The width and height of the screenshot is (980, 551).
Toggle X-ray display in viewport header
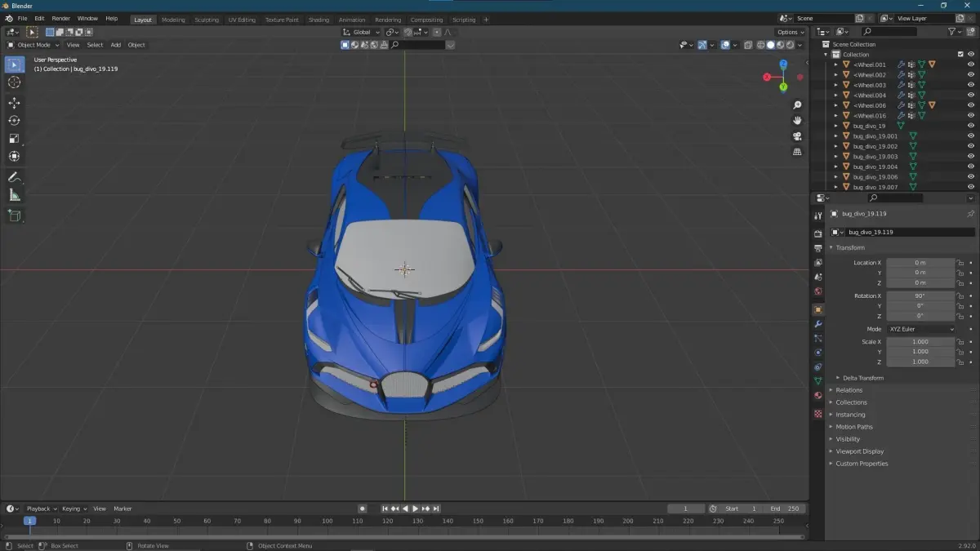pyautogui.click(x=748, y=45)
